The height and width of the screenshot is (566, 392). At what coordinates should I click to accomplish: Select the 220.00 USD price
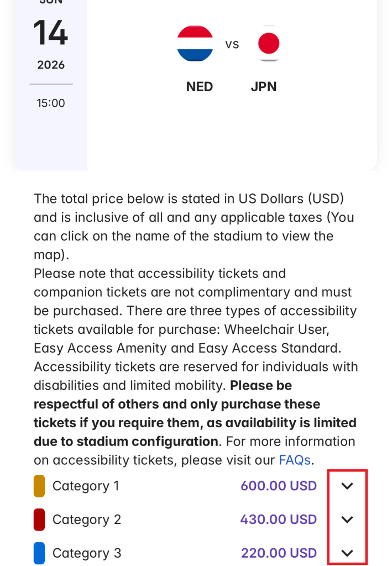pyautogui.click(x=279, y=553)
